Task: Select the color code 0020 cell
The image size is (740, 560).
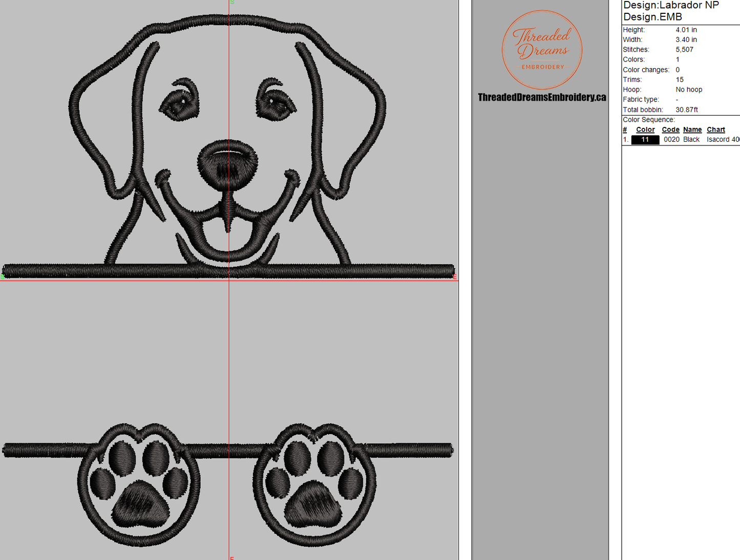Action: [671, 140]
